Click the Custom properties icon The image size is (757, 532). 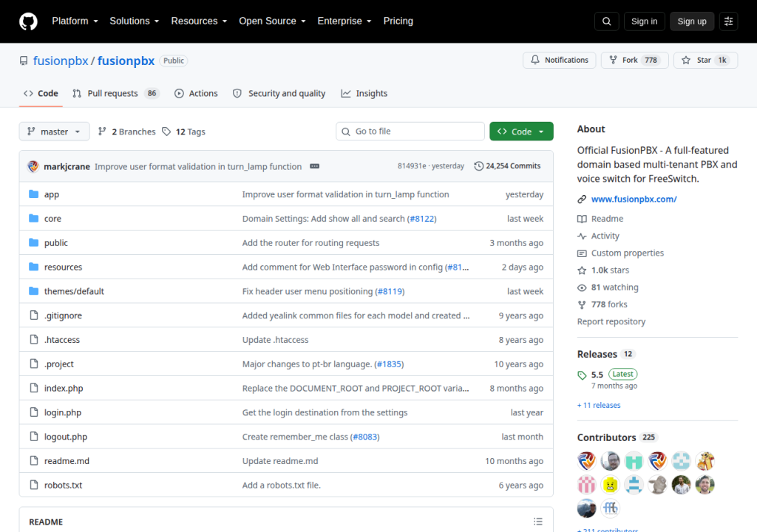point(582,253)
